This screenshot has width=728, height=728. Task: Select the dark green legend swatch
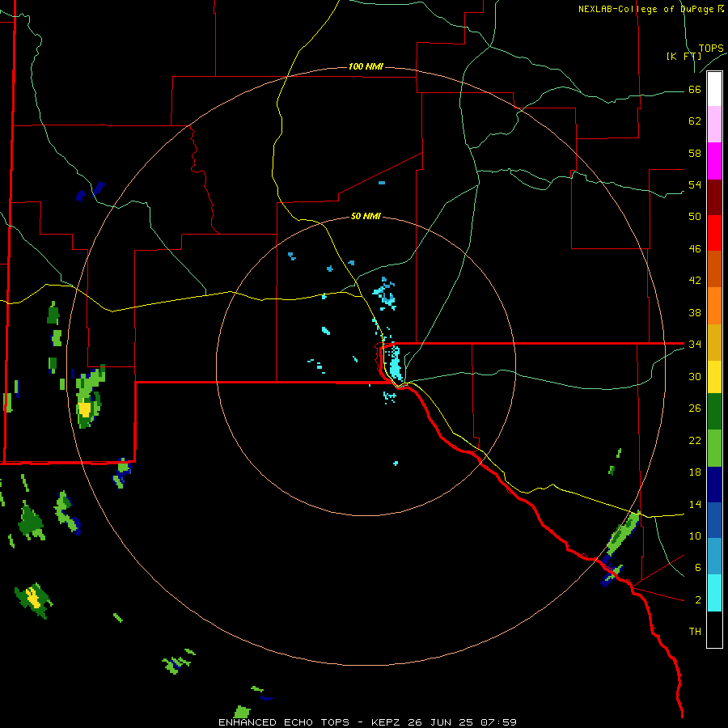[714, 412]
